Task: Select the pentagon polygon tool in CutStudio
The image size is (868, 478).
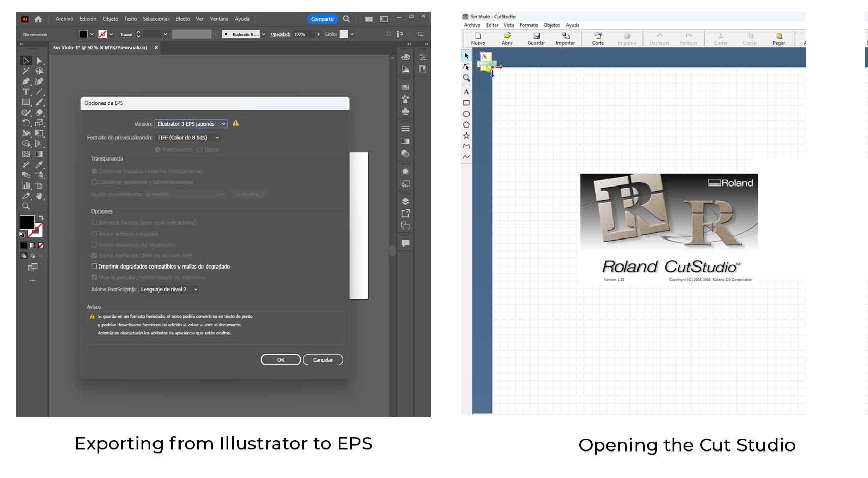Action: pyautogui.click(x=466, y=125)
